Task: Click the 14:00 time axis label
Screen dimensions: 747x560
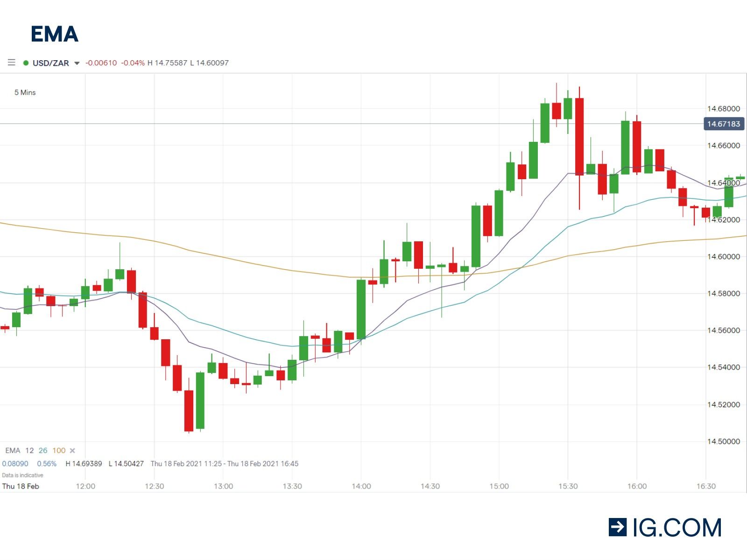Action: (361, 486)
